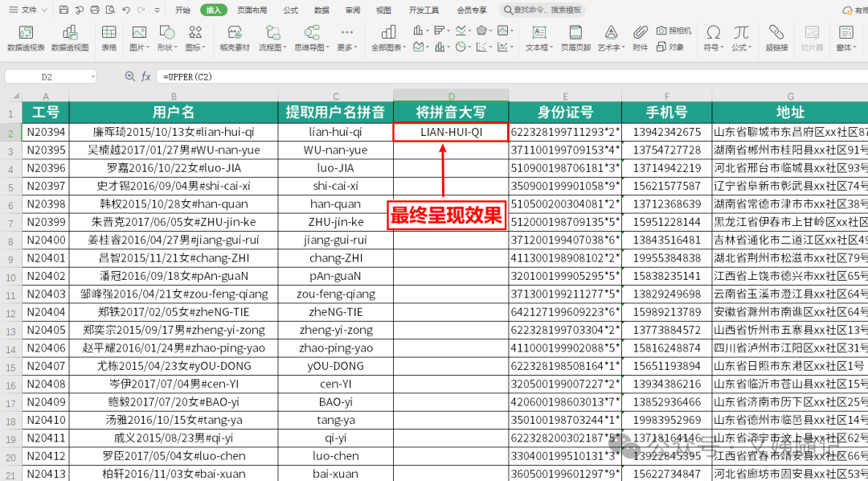Insert 页眉页脚 header and footer
This screenshot has width=868, height=481.
coord(575,39)
